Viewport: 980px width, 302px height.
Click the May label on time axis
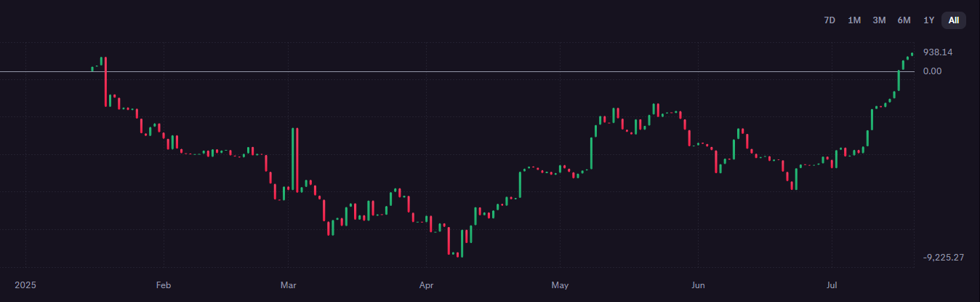(560, 284)
